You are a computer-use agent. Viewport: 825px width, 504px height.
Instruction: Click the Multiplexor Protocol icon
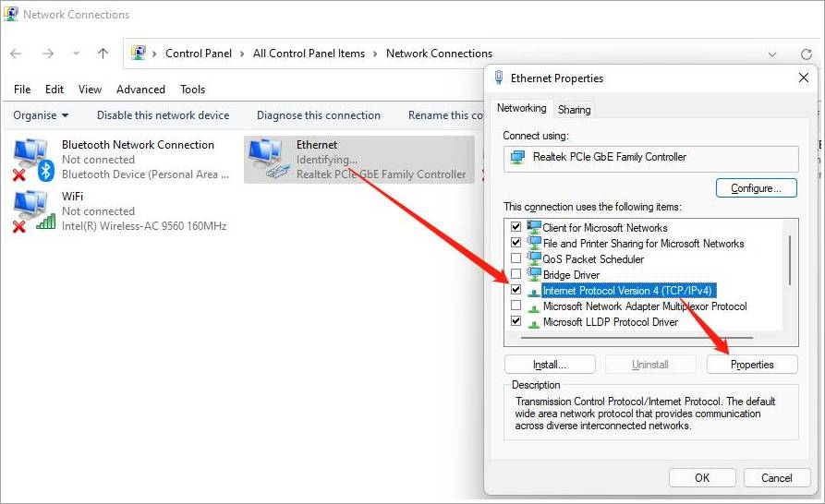[533, 307]
